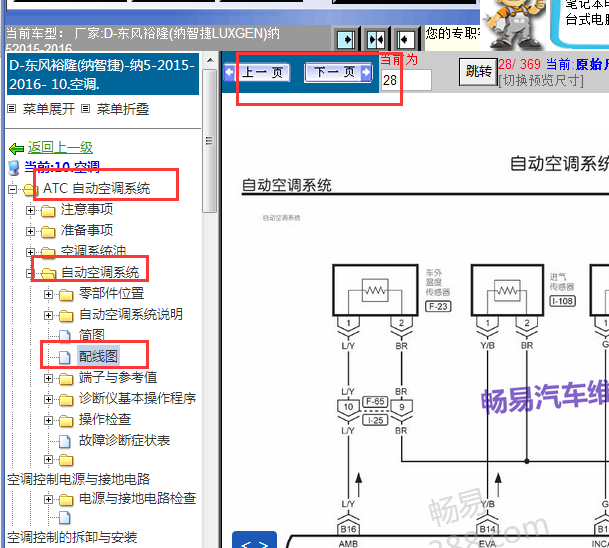The width and height of the screenshot is (609, 548).
Task: Select 端子与参考值 tree item
Action: tap(118, 377)
